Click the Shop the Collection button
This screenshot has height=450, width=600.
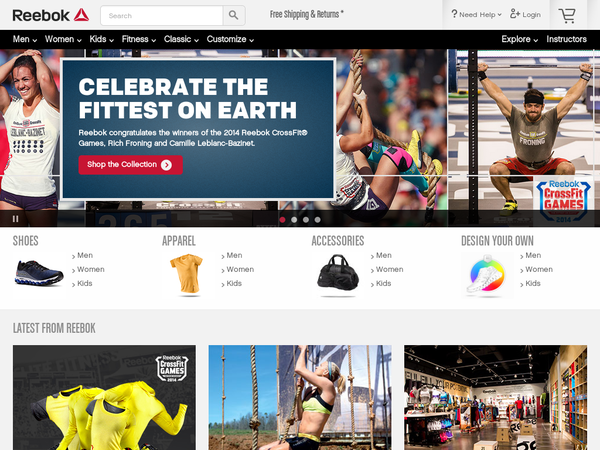coord(130,165)
